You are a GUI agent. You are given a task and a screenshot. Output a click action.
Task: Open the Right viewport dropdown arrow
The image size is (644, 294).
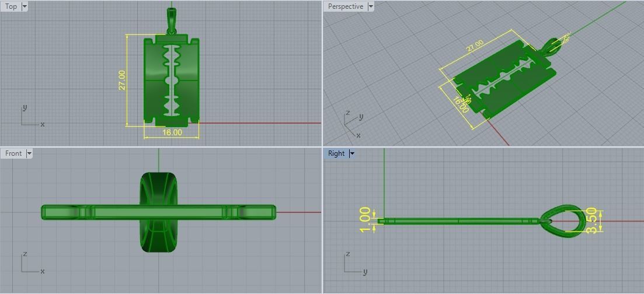click(x=351, y=153)
